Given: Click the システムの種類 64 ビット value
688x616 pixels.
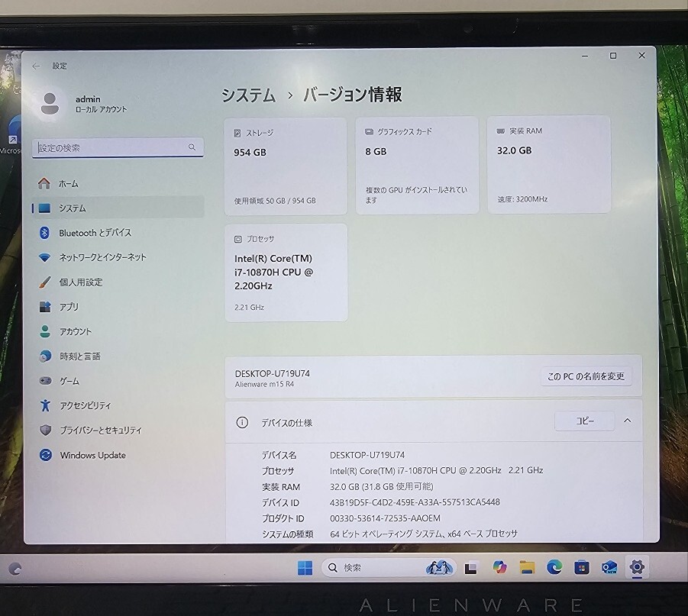Looking at the screenshot, I should [424, 534].
